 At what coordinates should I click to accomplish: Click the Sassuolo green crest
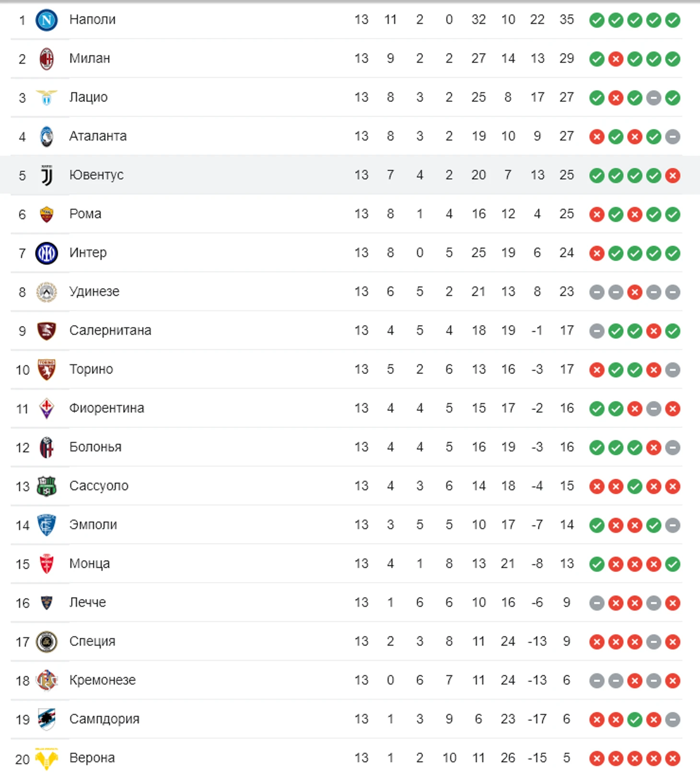point(47,486)
